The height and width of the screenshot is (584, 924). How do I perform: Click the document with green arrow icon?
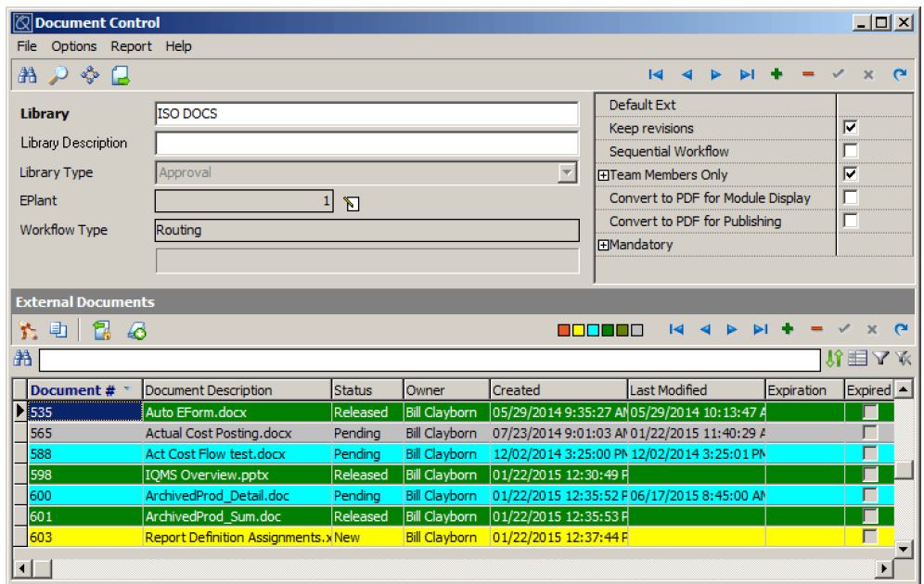tap(121, 75)
